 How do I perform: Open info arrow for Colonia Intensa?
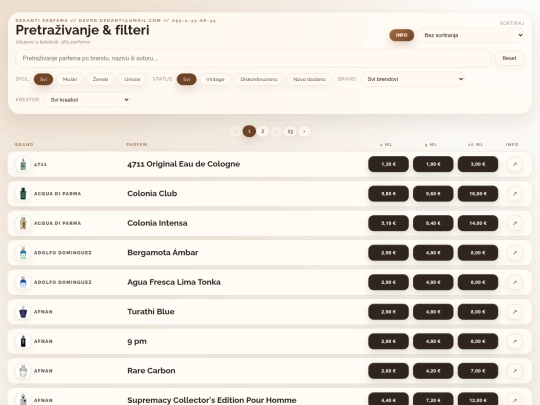pos(515,223)
